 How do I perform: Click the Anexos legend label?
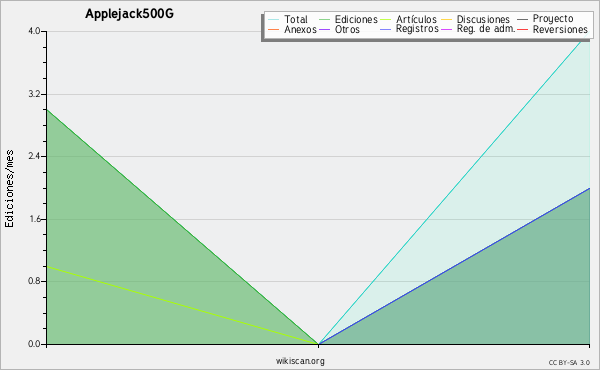click(x=300, y=29)
